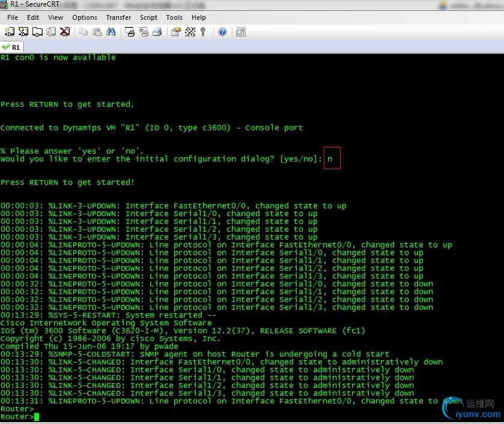Click the SecureCRT title bar app icon
504x424 pixels.
(x=4, y=4)
